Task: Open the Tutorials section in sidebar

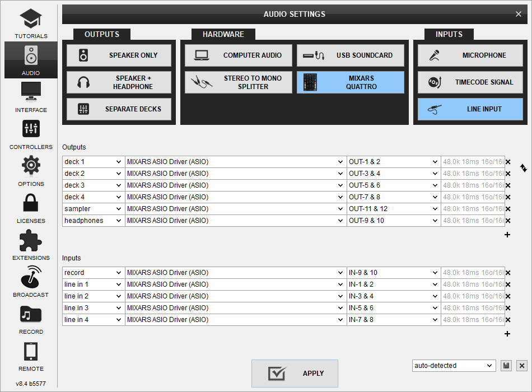Action: [31, 23]
